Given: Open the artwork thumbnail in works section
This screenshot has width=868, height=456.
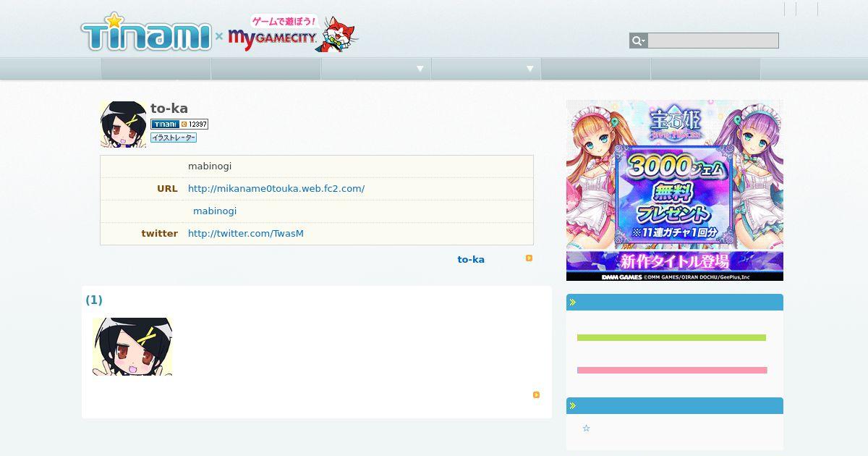Looking at the screenshot, I should click(132, 347).
